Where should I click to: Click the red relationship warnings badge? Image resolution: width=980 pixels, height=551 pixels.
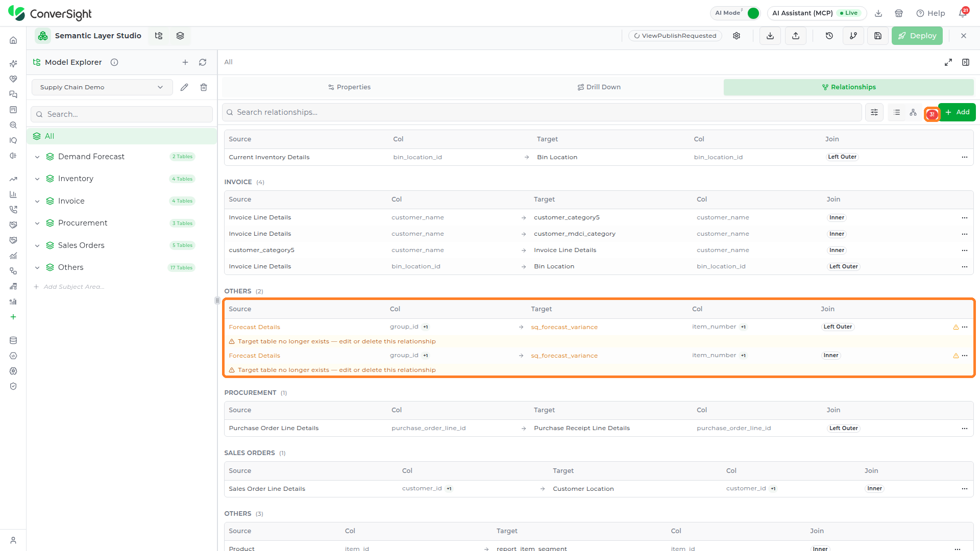(932, 114)
